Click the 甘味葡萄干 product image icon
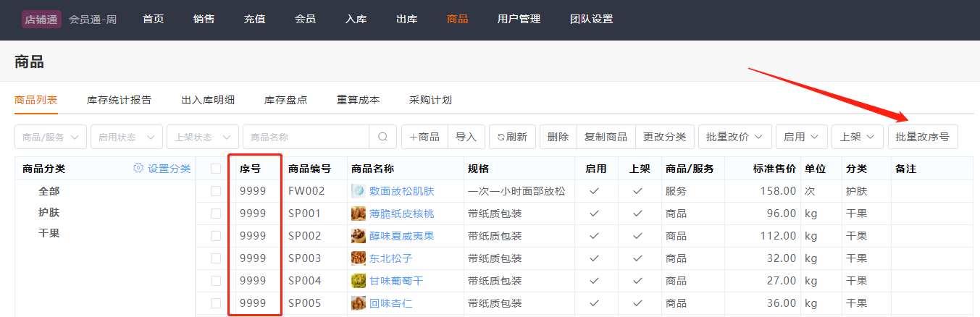Screen dimensions: 980x317 click(358, 281)
